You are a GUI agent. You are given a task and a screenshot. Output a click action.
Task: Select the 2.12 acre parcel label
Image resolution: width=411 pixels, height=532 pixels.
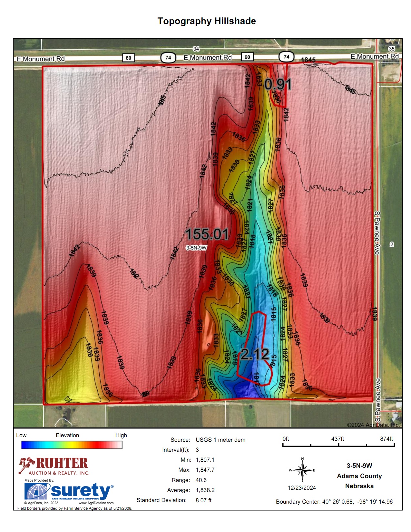pyautogui.click(x=255, y=354)
